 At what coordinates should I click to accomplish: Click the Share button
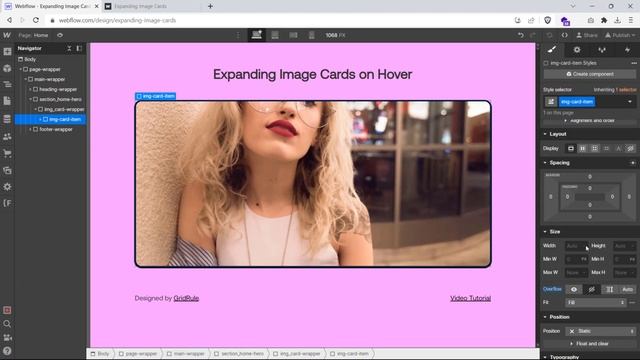(587, 35)
